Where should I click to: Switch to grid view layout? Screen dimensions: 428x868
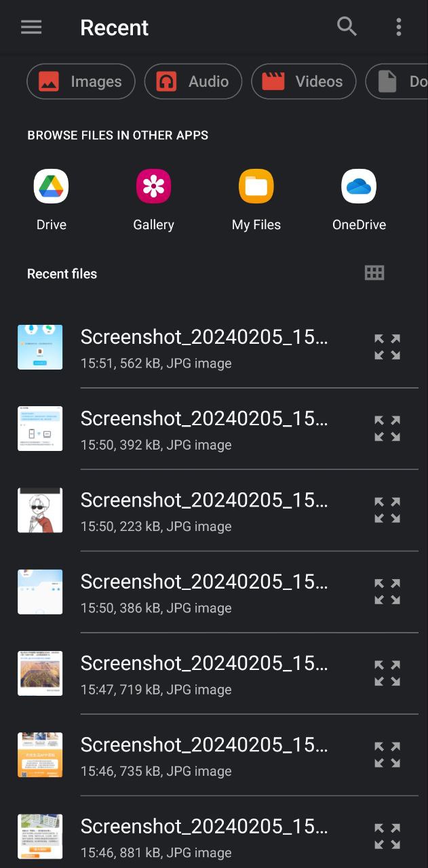coord(374,273)
